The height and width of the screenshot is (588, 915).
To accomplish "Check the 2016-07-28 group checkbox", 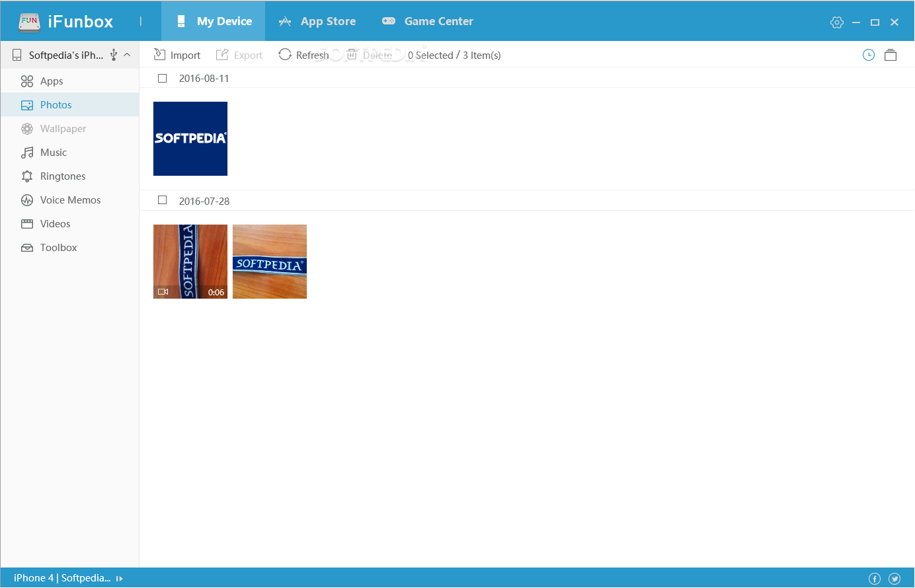I will point(162,200).
